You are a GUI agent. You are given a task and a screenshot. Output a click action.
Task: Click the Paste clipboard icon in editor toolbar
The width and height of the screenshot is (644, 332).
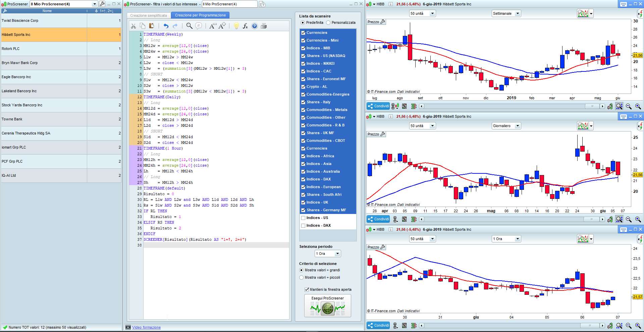pos(151,26)
